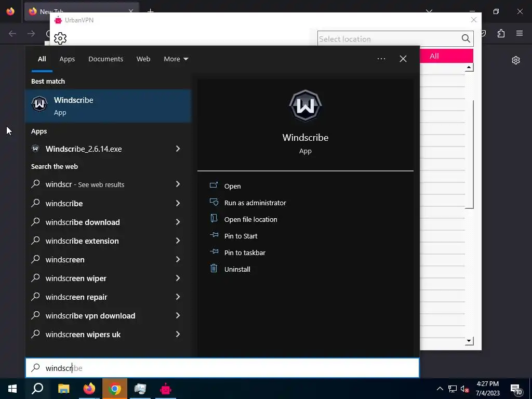
Task: Click Open action for Windscribe
Action: click(232, 187)
